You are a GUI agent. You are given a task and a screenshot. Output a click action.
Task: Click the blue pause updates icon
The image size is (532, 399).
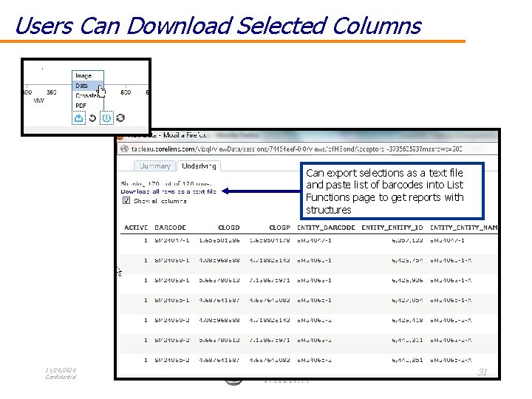coord(106,118)
